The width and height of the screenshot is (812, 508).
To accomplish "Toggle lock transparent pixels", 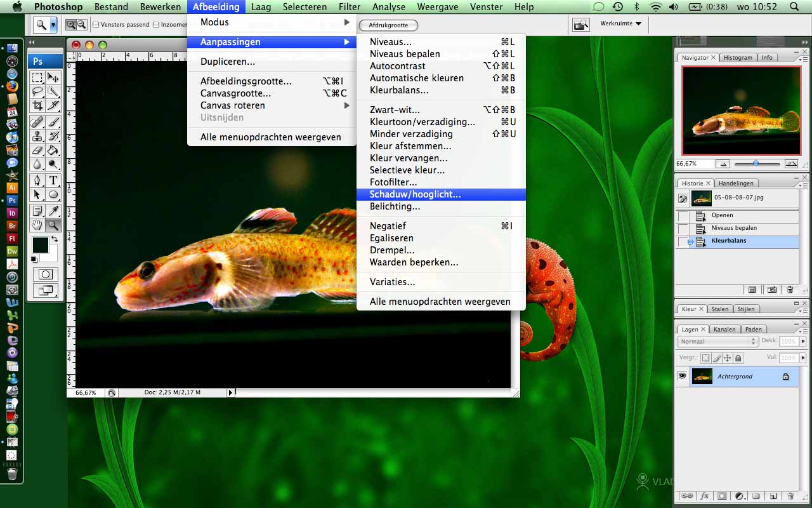I will 706,358.
